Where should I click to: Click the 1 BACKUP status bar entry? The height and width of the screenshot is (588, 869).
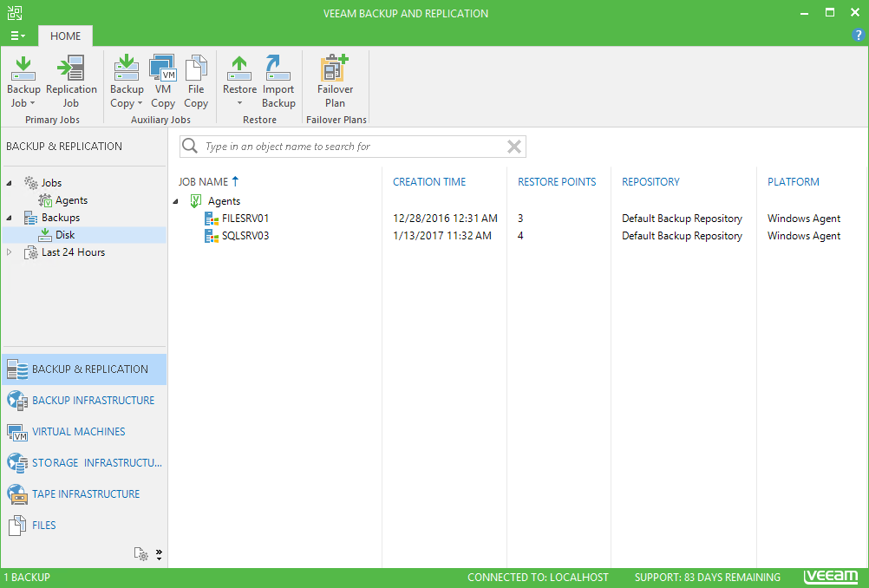click(x=27, y=578)
